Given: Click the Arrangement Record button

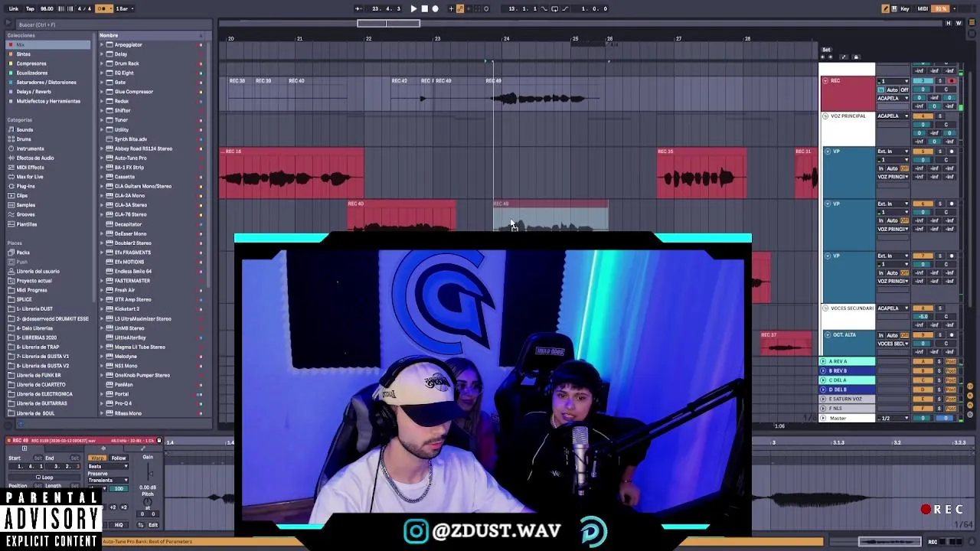Looking at the screenshot, I should [436, 8].
